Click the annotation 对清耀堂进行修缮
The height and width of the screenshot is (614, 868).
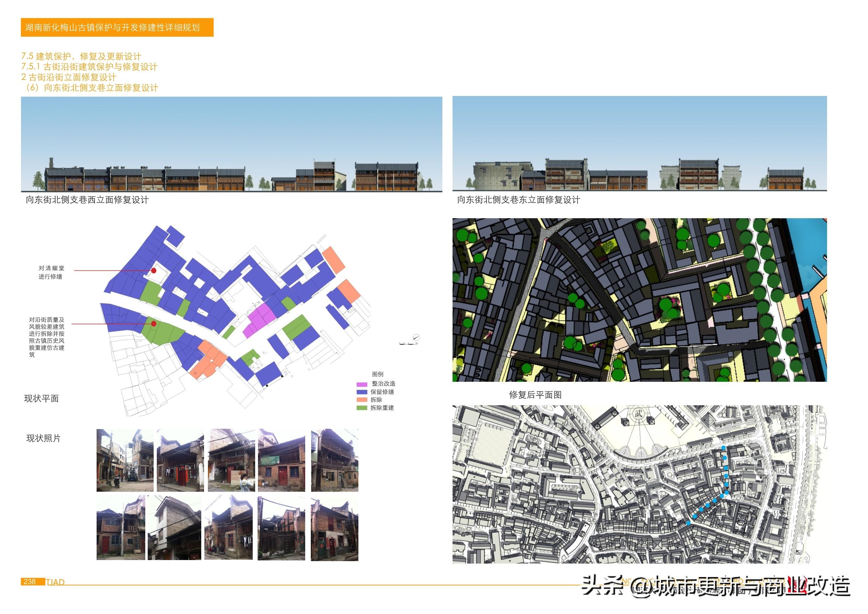51,272
